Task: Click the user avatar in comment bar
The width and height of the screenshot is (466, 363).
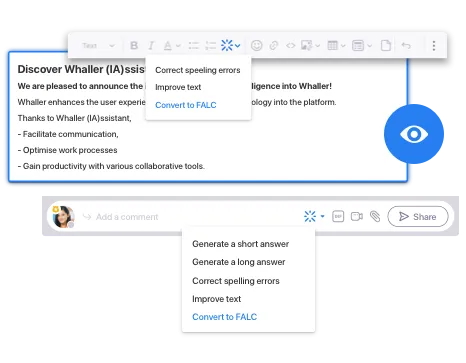Action: point(63,217)
